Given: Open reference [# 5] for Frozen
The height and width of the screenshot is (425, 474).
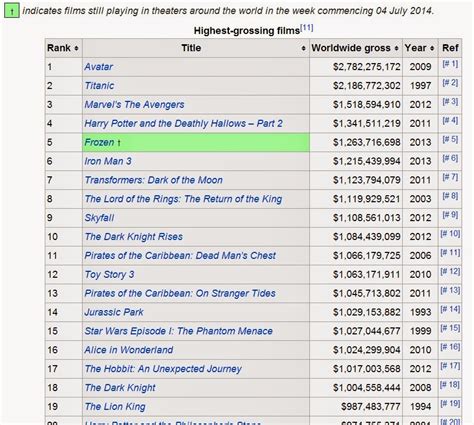Looking at the screenshot, I should pos(450,139).
